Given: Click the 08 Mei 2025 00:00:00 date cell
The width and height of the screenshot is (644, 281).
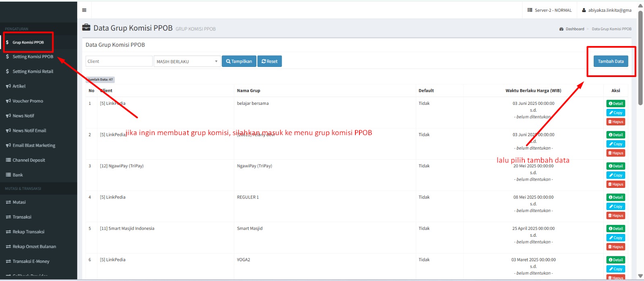Looking at the screenshot, I should 533,198.
